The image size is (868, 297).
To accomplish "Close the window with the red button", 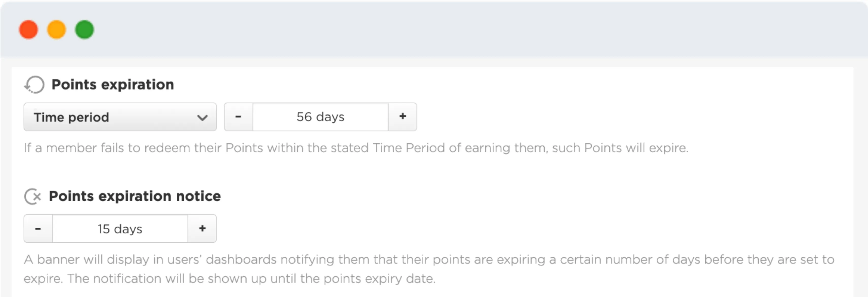I will coord(28,30).
